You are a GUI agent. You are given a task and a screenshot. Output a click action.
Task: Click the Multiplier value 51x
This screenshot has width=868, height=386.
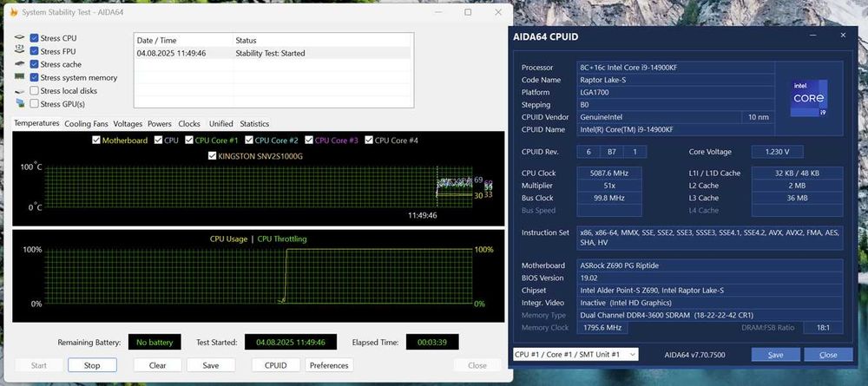point(609,186)
